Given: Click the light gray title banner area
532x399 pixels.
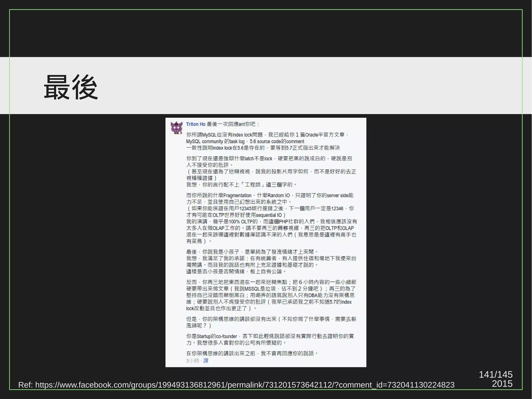Looking at the screenshot, I should pos(312,85).
